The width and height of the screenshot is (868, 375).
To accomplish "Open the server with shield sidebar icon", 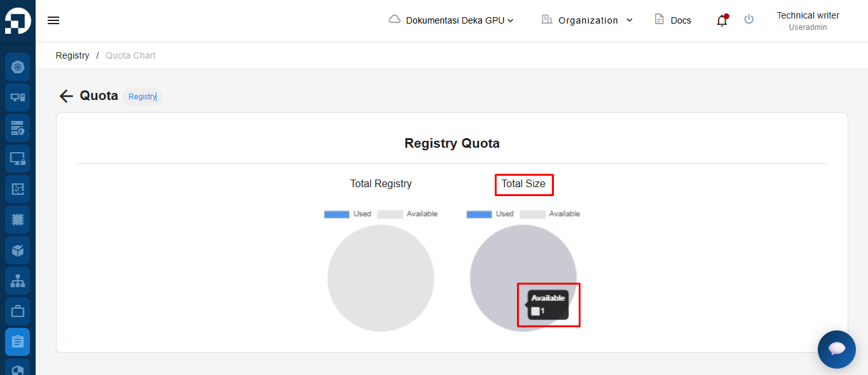I will pyautogui.click(x=18, y=128).
